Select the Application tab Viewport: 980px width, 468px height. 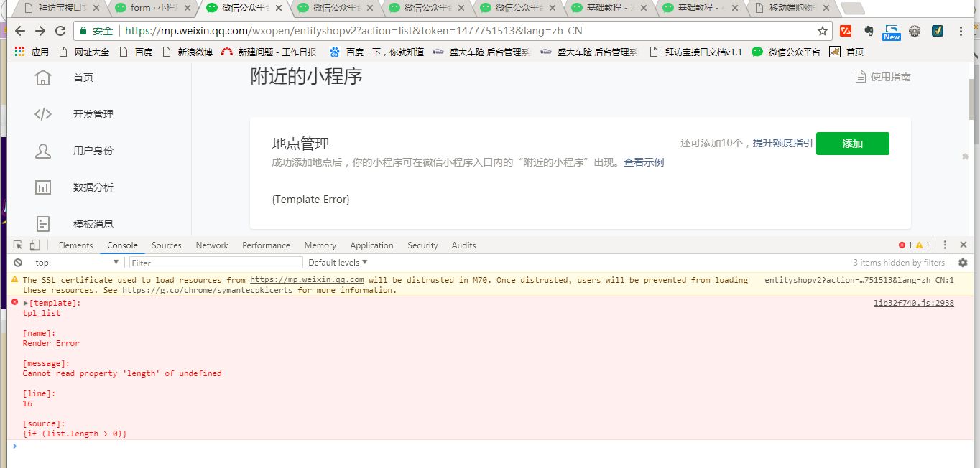pyautogui.click(x=371, y=245)
